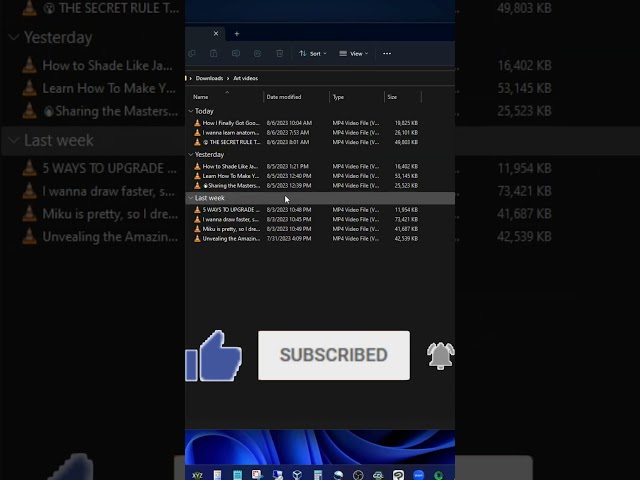Click Art videos in the address bar

pyautogui.click(x=245, y=78)
